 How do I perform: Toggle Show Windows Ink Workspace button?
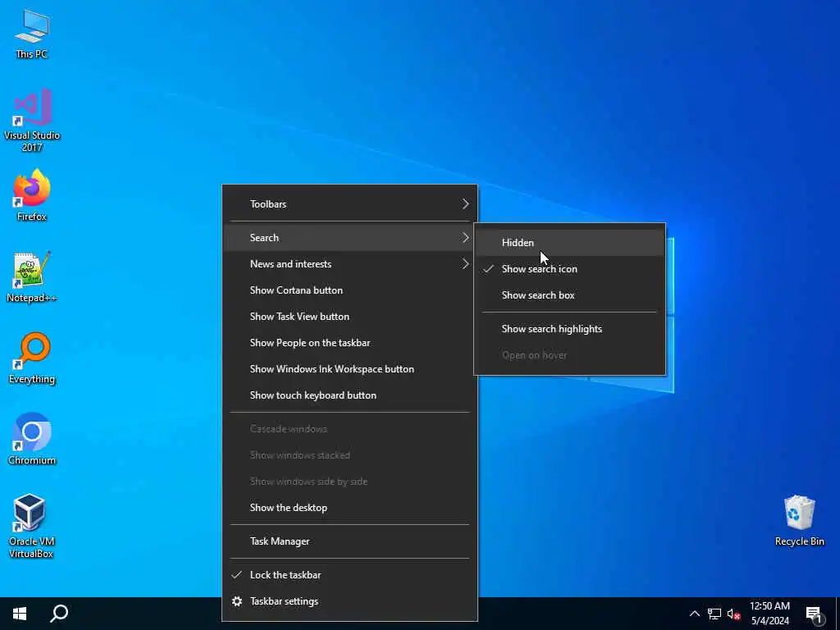[349, 369]
